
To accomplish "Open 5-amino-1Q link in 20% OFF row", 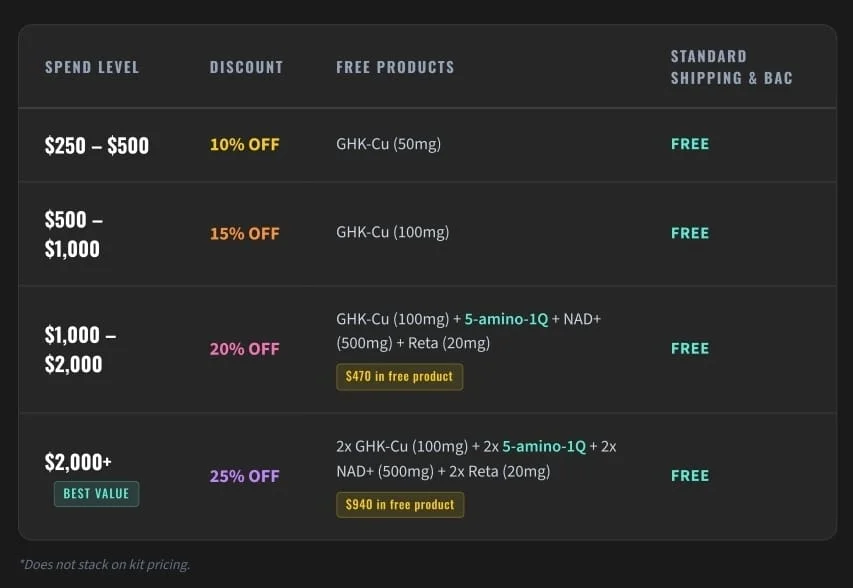I will [x=506, y=319].
